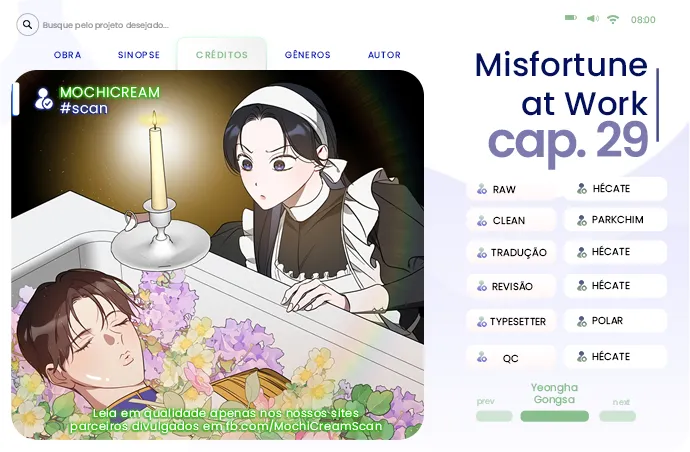Switch to the SINOPSE tab
This screenshot has width=690, height=452.
tap(139, 55)
